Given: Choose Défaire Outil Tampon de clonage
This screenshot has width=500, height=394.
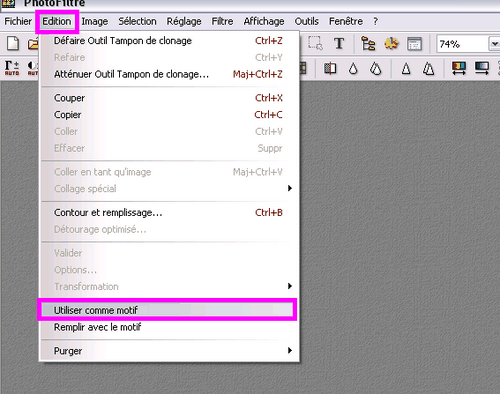Looking at the screenshot, I should click(168, 41).
